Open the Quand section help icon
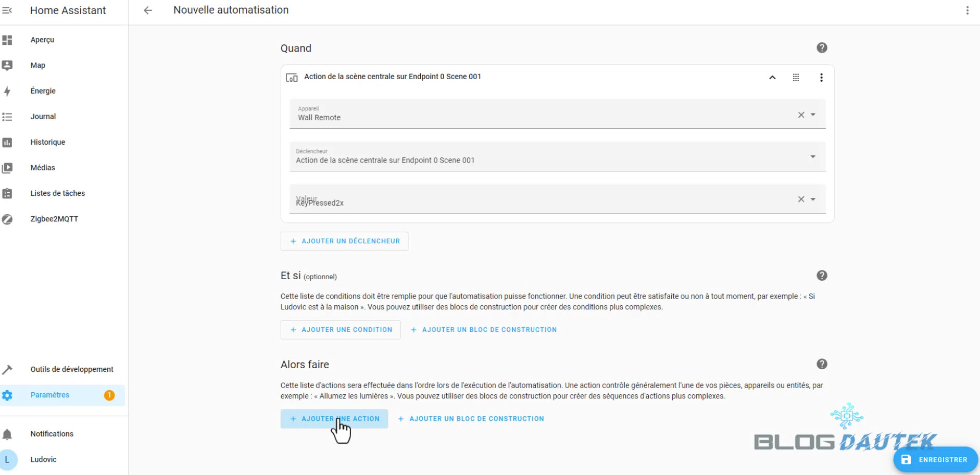This screenshot has height=475, width=980. pos(822,48)
